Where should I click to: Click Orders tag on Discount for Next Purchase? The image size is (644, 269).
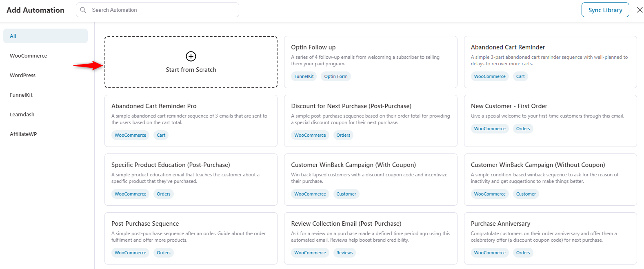(343, 135)
